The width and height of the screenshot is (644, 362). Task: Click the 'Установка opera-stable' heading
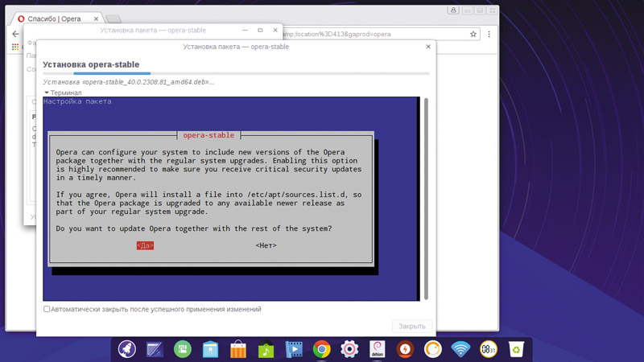click(91, 64)
